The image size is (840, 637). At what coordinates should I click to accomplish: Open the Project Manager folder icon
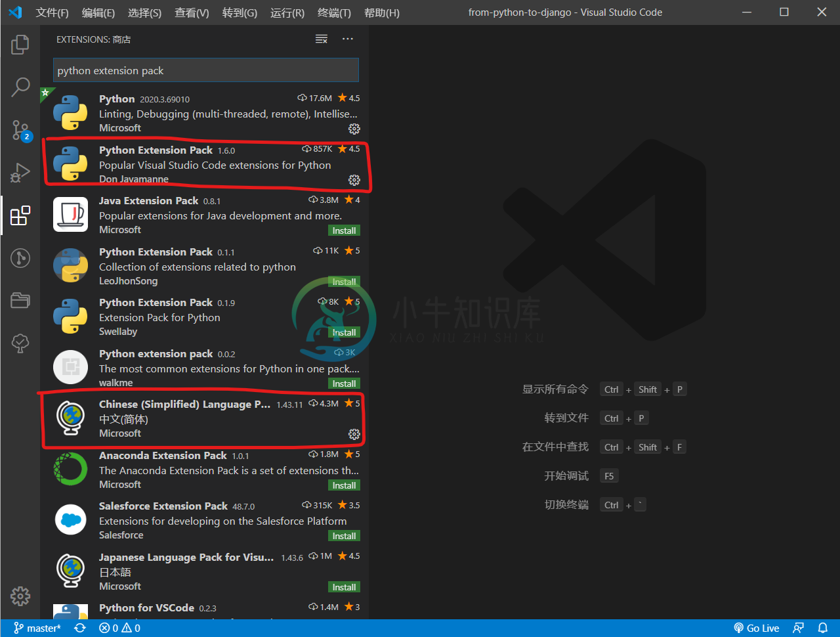pos(20,300)
